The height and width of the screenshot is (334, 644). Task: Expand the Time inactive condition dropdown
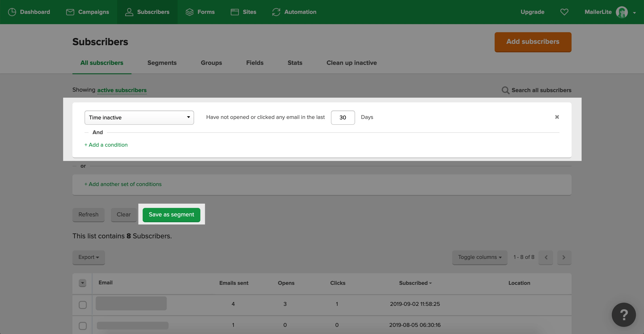click(x=139, y=118)
